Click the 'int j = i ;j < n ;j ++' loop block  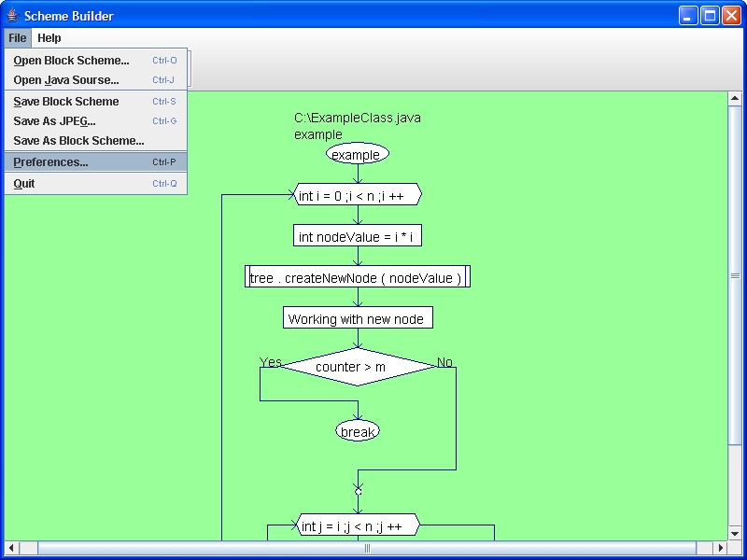358,525
